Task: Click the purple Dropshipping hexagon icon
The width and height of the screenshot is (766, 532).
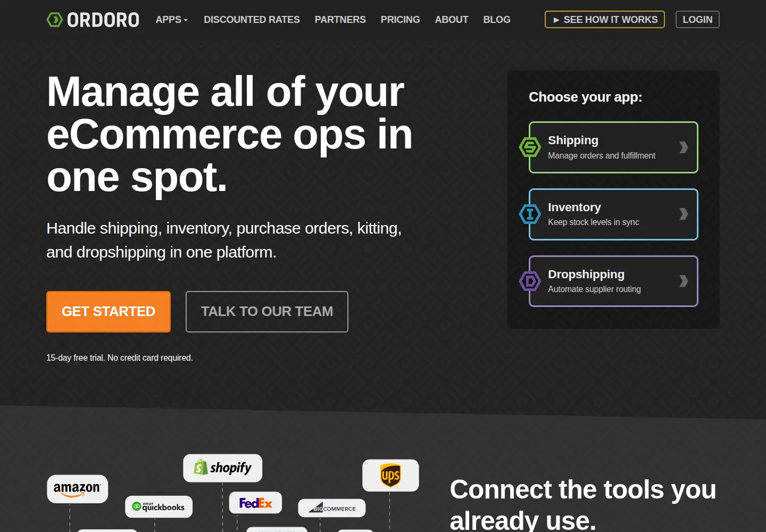Action: pos(530,281)
